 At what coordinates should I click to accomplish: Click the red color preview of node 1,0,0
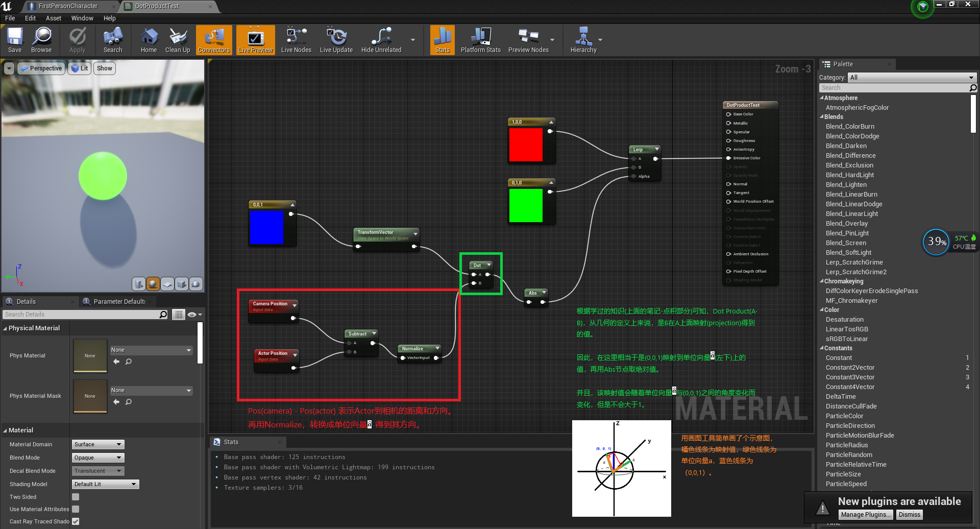click(526, 145)
